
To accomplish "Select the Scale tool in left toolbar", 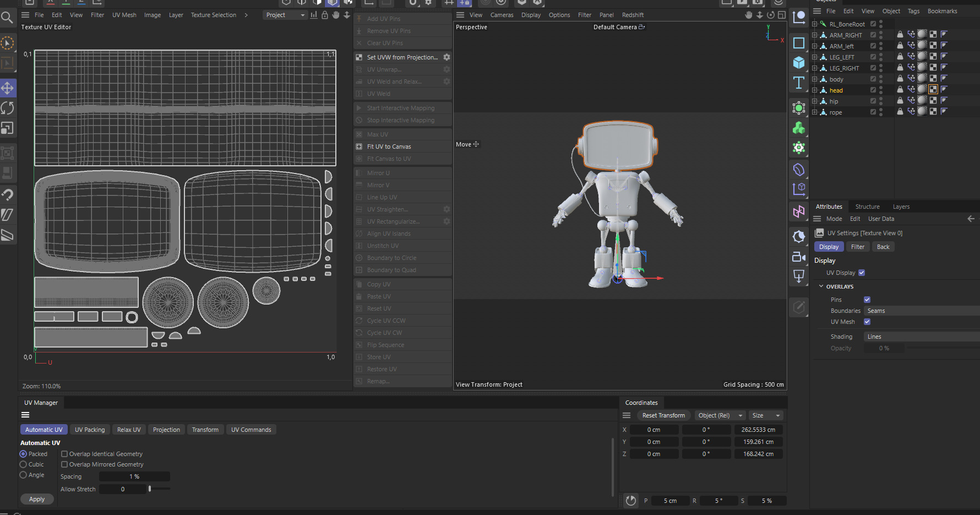I will click(8, 128).
